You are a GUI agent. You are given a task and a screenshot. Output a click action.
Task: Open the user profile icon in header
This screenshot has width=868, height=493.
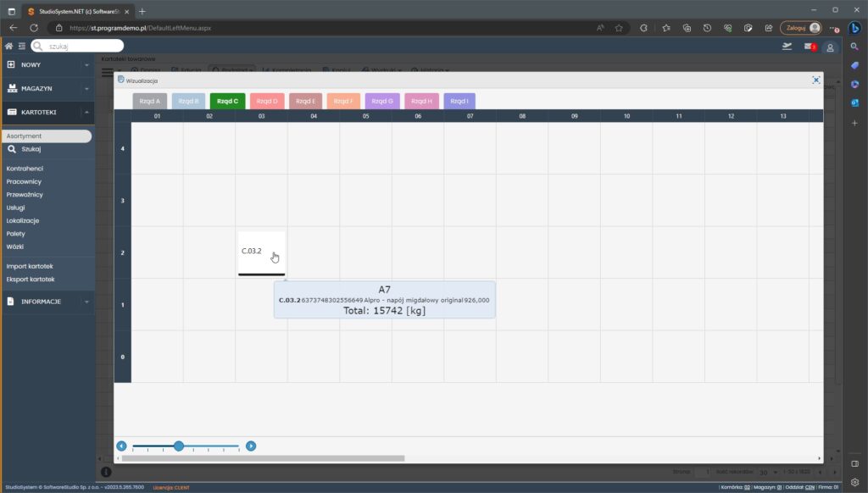click(831, 47)
